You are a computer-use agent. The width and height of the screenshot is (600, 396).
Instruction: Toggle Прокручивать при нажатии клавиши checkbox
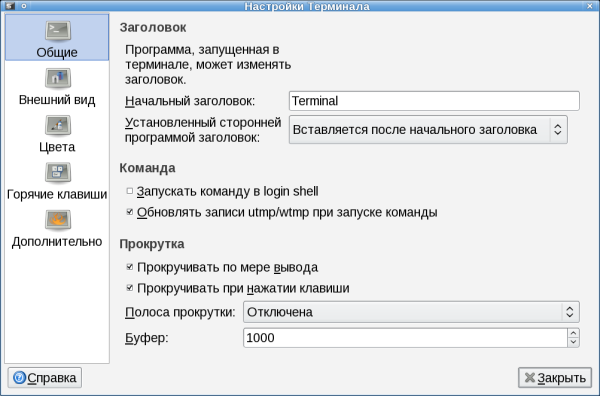pos(130,288)
